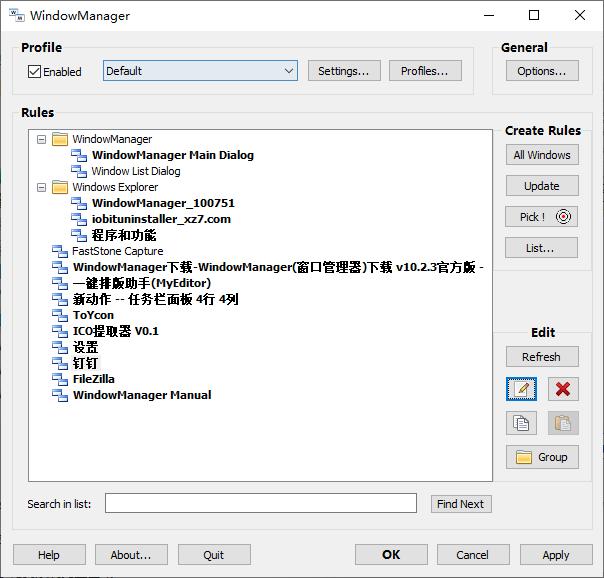Click icon beside WindowManager_100751 rule

(79, 203)
